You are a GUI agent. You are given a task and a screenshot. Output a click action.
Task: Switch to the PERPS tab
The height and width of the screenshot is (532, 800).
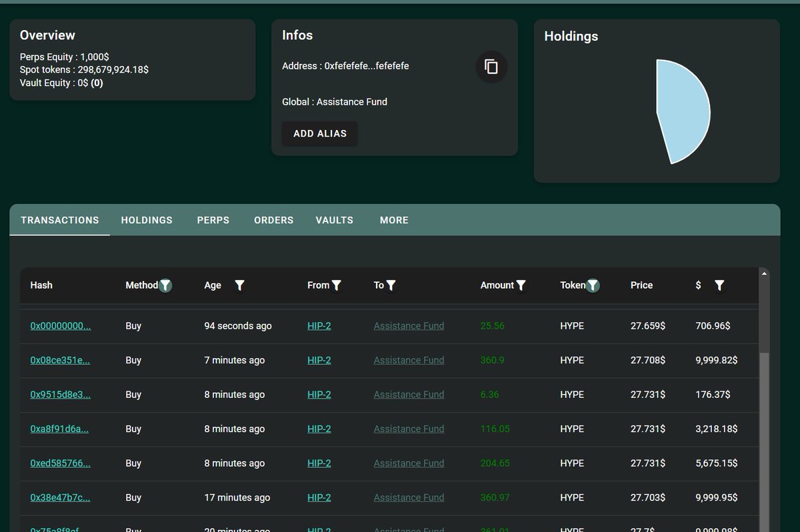click(x=213, y=220)
